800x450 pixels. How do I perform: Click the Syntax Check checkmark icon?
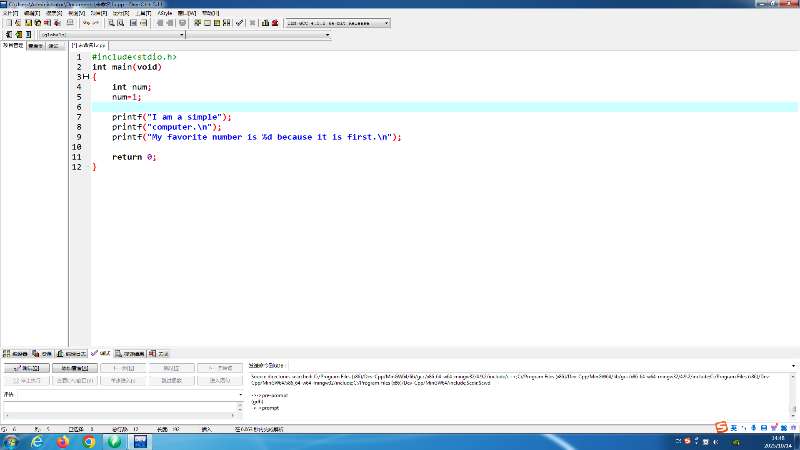[239, 23]
